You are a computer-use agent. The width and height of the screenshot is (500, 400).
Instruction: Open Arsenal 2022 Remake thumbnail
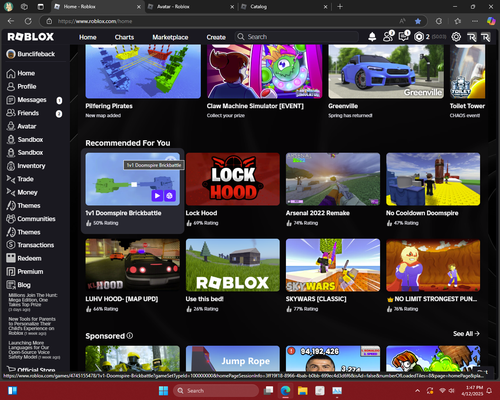click(333, 179)
